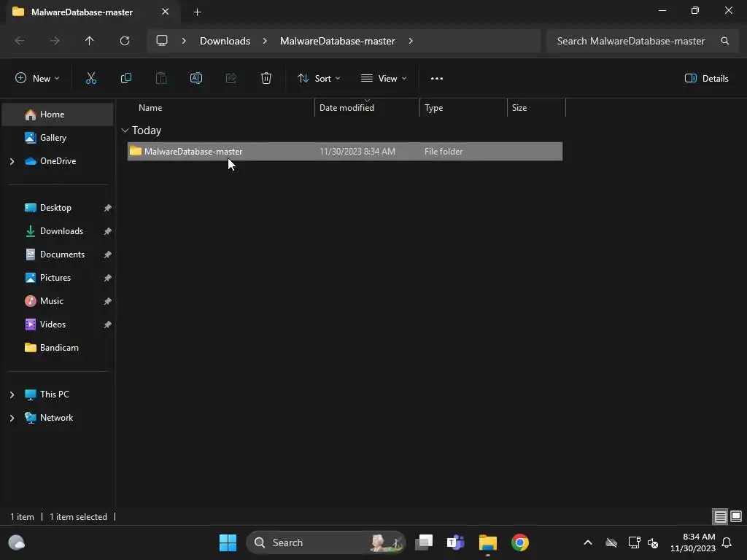Open Gallery in navigation pane
The width and height of the screenshot is (747, 560).
[58, 138]
